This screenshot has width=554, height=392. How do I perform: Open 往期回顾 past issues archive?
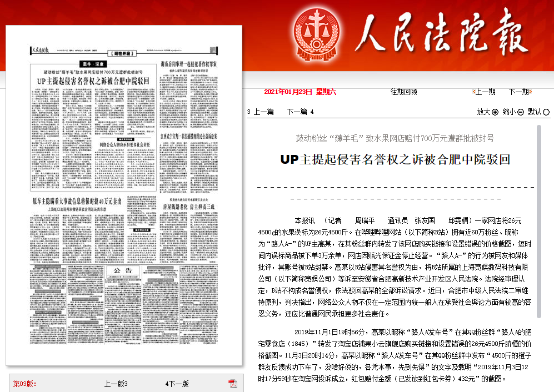click(404, 92)
